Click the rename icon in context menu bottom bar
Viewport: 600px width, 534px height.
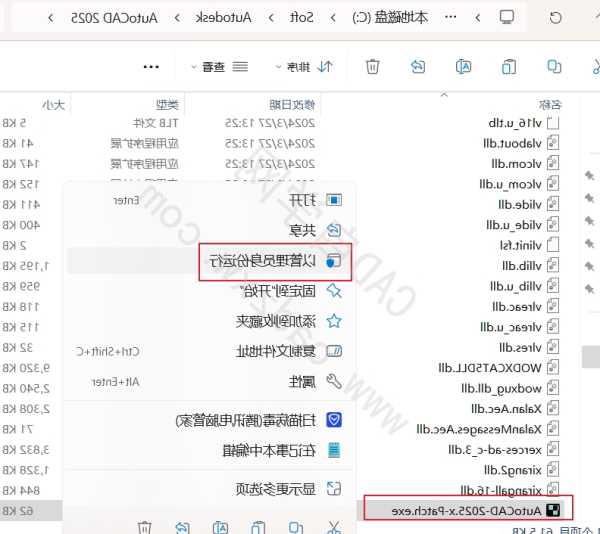pos(220,527)
